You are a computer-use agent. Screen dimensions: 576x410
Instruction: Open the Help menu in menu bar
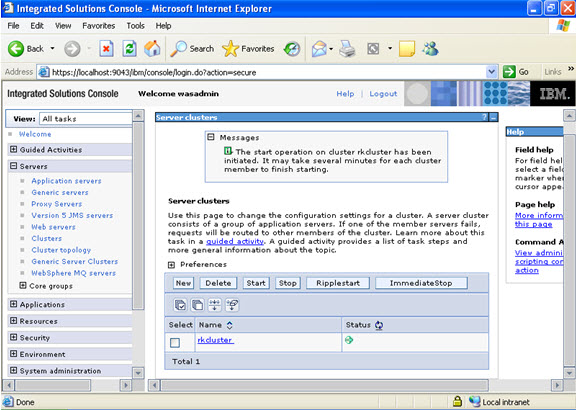click(163, 26)
